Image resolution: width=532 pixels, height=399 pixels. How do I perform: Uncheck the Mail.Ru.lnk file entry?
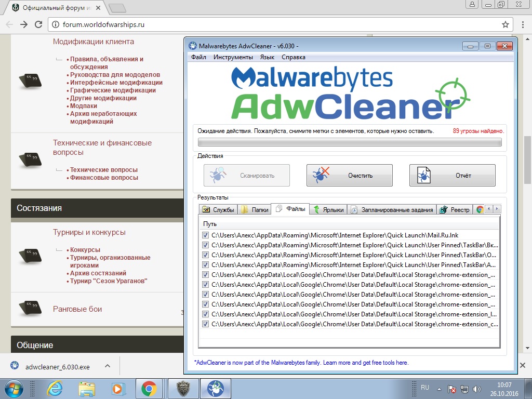coord(205,235)
